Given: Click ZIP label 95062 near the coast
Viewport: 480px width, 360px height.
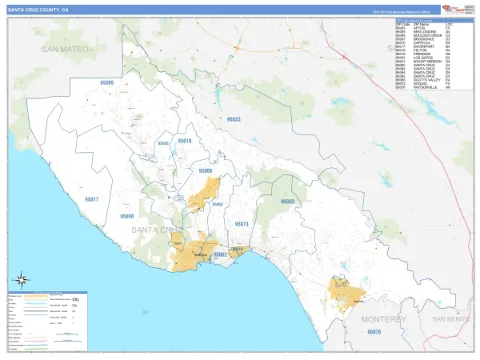Looking at the screenshot, I should pos(220,255).
